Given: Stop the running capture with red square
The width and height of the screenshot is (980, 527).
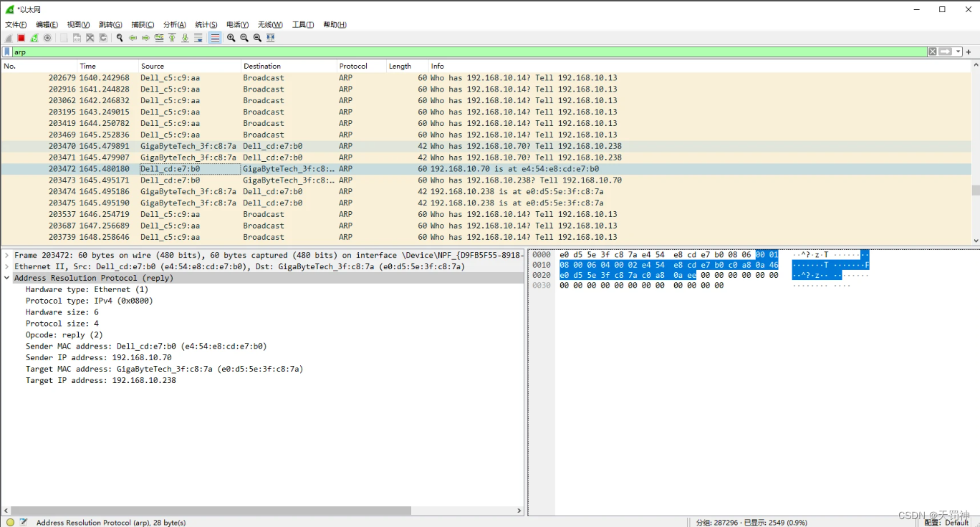Looking at the screenshot, I should click(21, 38).
